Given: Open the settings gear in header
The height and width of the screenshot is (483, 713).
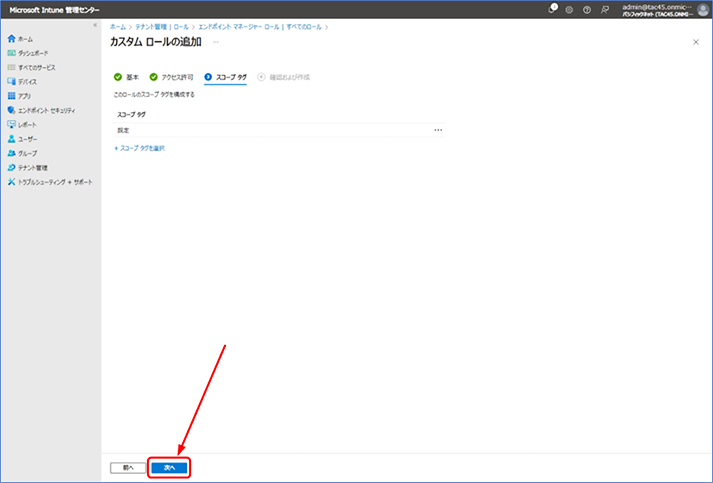Looking at the screenshot, I should tap(569, 10).
